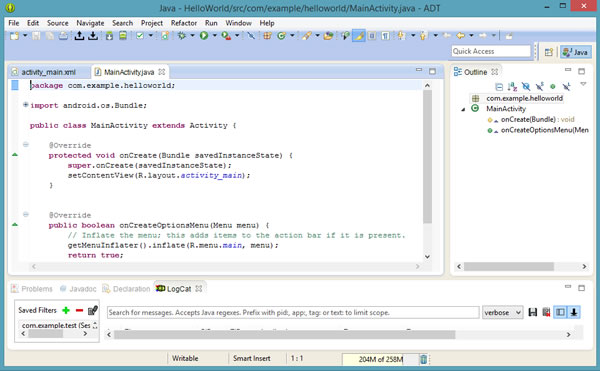Toggle hide fields in Outline
600x371 pixels.
(x=526, y=87)
